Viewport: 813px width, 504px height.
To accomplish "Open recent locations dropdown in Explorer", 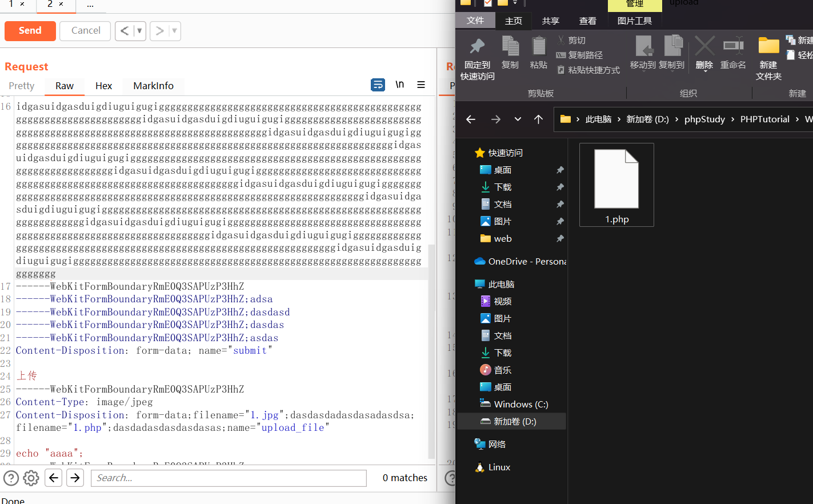I will [x=518, y=119].
